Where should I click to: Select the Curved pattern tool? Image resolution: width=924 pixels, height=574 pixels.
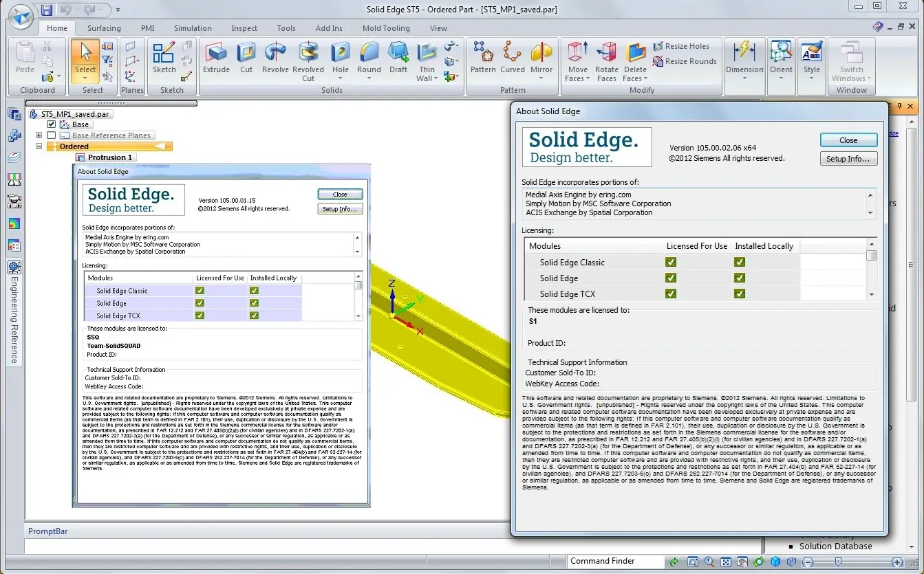[513, 57]
